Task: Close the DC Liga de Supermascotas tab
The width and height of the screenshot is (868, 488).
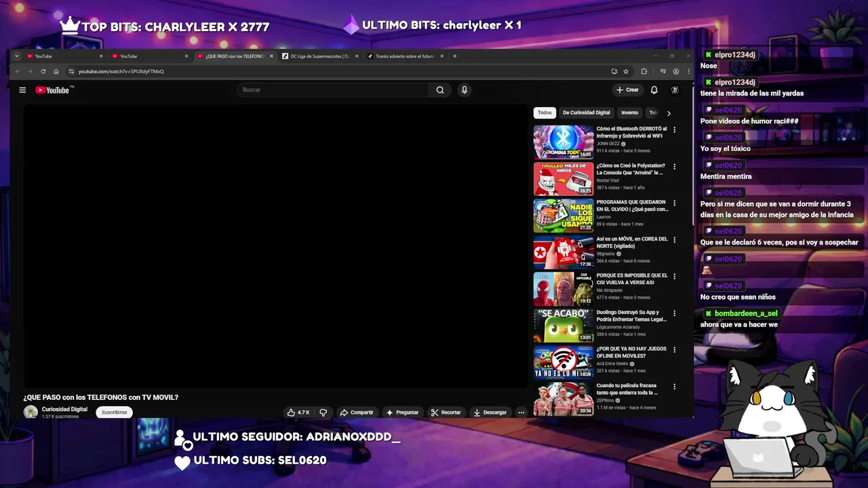Action: (x=357, y=56)
